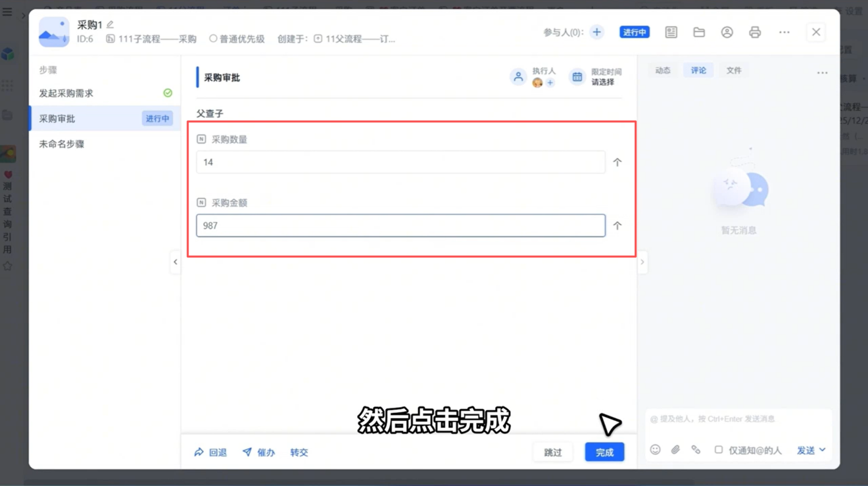Choose a deadline via 请选择

pos(602,82)
